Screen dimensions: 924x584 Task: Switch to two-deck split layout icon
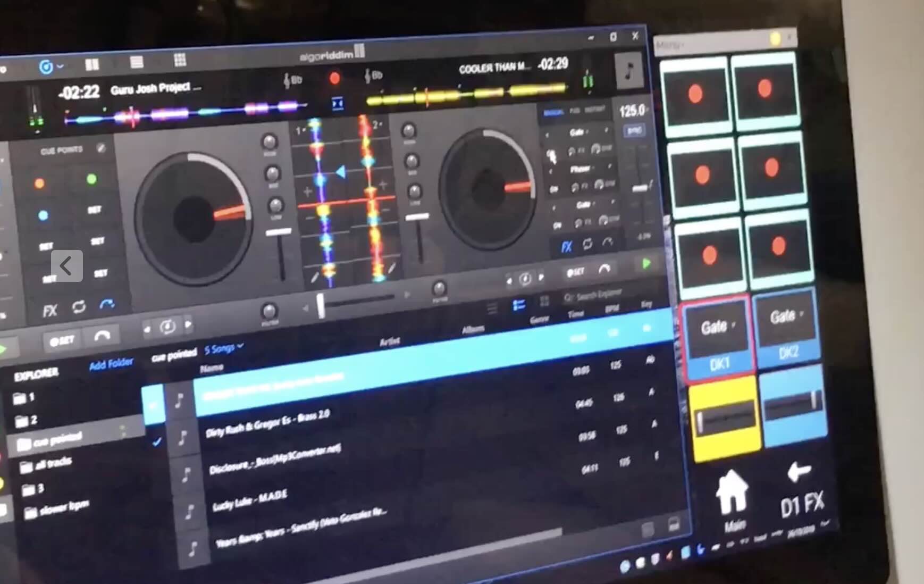[x=92, y=65]
